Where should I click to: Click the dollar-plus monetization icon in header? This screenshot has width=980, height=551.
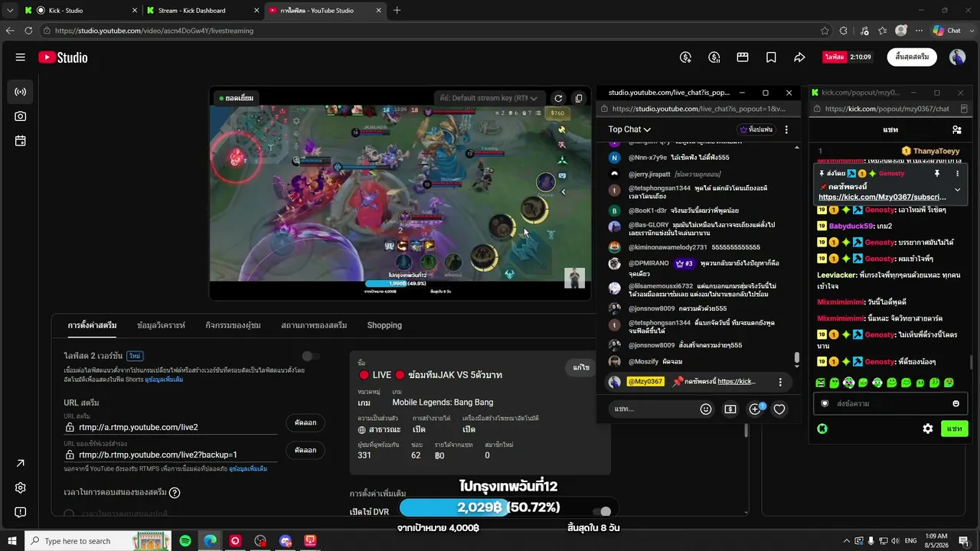[x=686, y=57]
